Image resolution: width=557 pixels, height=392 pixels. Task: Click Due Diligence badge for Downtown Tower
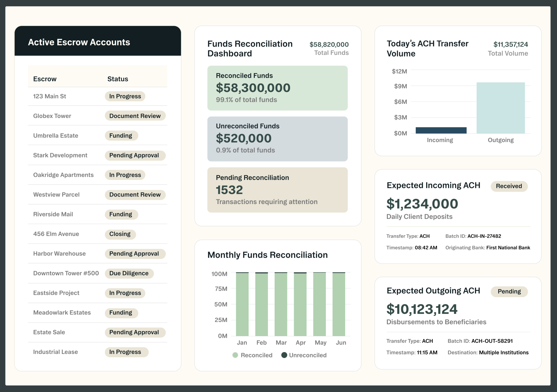coord(129,273)
